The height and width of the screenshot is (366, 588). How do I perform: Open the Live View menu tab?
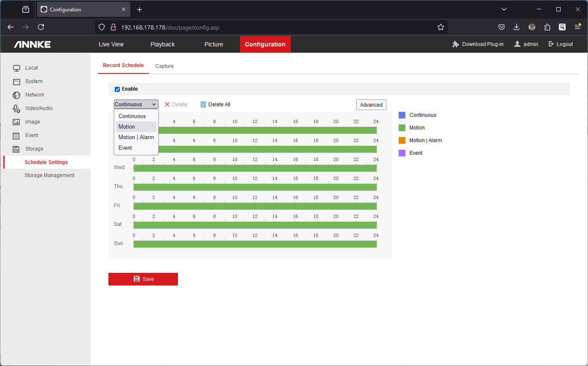click(x=111, y=44)
